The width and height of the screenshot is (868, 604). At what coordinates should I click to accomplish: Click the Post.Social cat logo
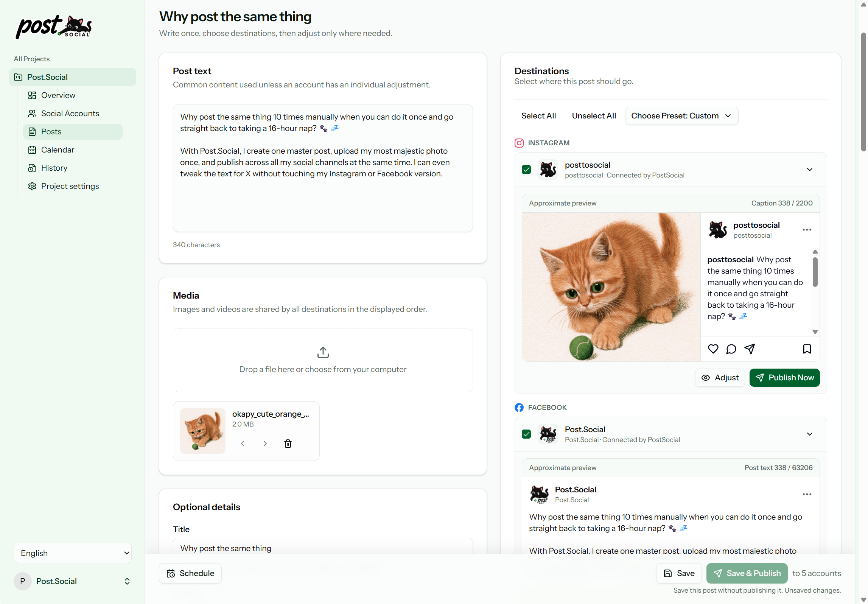click(53, 27)
